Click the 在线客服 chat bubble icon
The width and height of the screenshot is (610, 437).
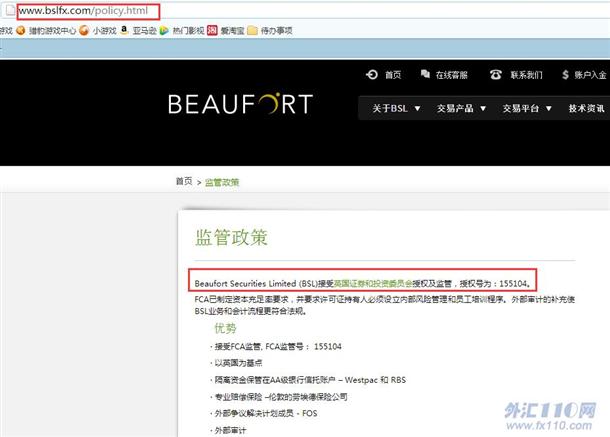[x=425, y=74]
